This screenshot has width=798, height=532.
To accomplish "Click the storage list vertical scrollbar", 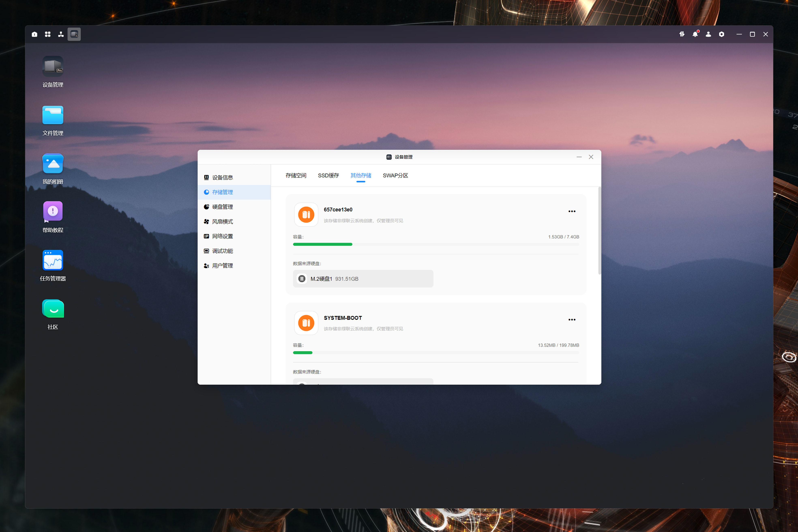I will 599,231.
